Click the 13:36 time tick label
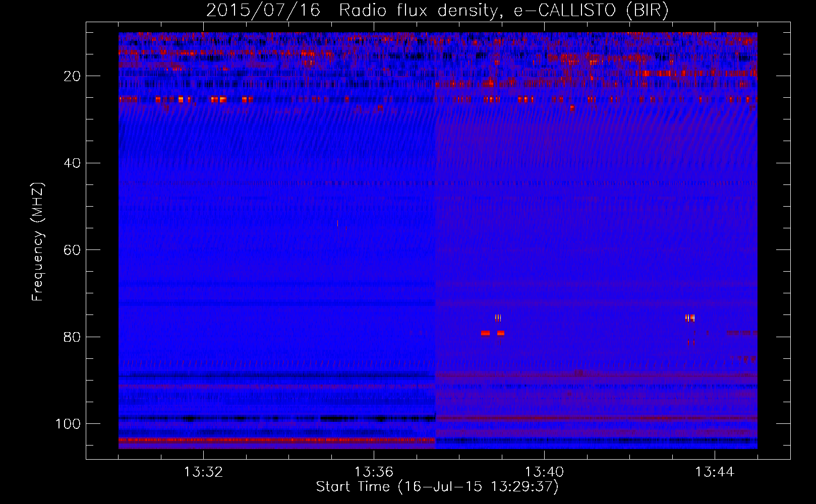 [374, 472]
